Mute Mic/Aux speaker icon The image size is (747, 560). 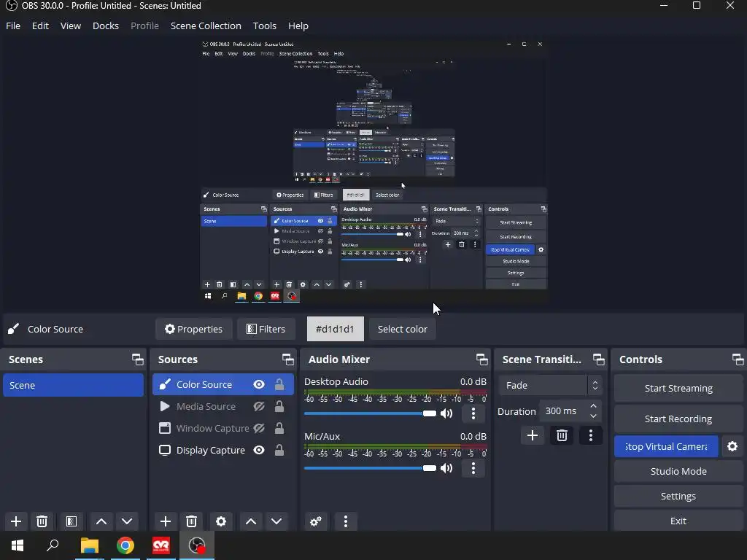(x=446, y=468)
